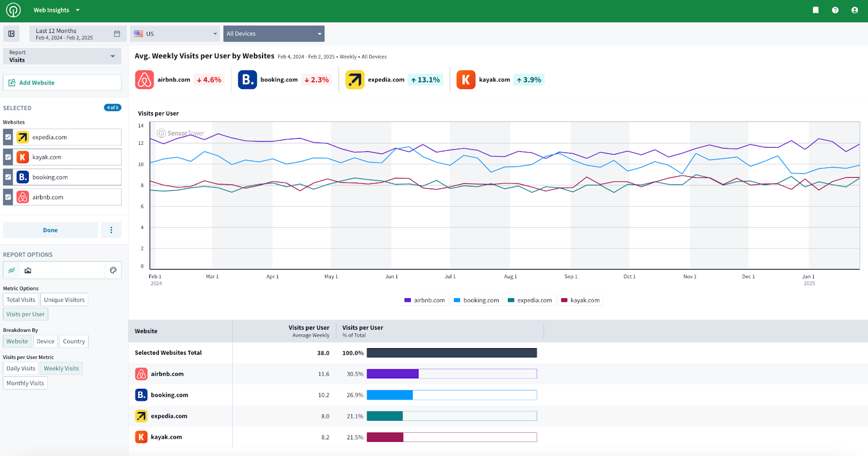Select Daily Visits metric
Image resolution: width=868 pixels, height=456 pixels.
coord(21,369)
